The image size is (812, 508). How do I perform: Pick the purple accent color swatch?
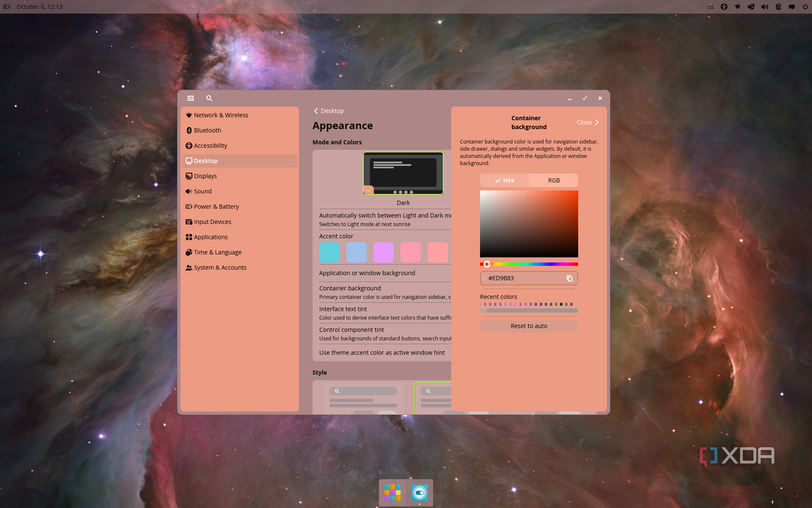[x=384, y=252]
